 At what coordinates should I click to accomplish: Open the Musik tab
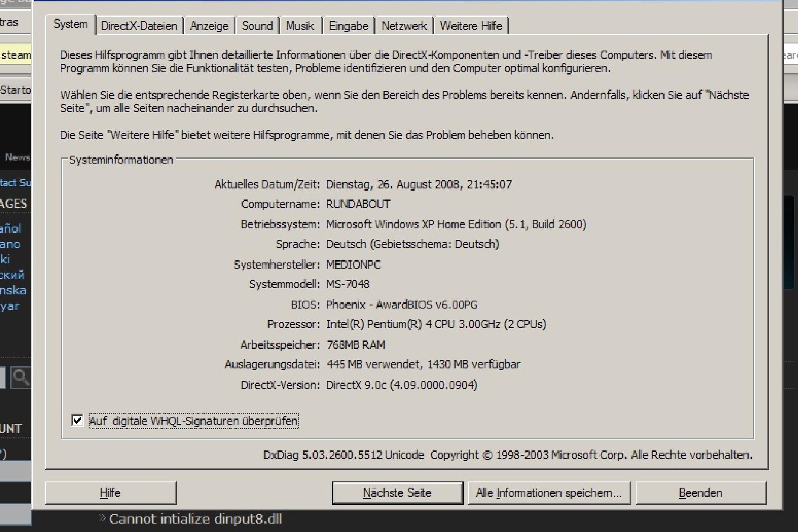tap(300, 26)
